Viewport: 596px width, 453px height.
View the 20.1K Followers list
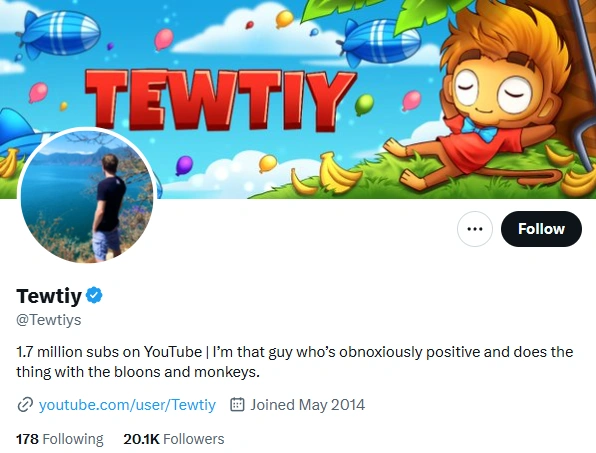coord(174,439)
